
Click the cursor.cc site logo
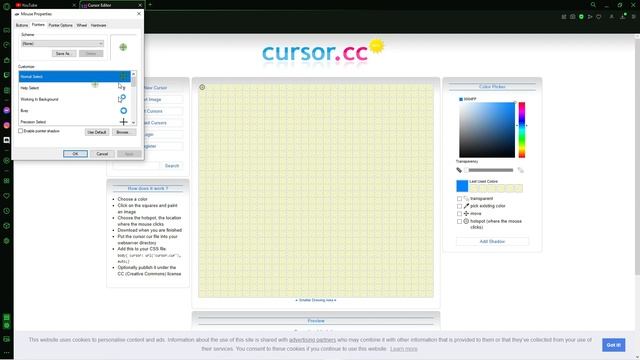323,52
